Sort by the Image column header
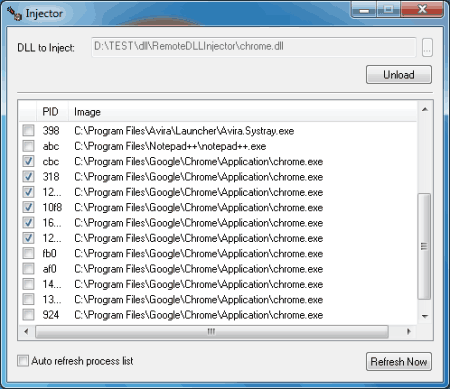450x389 pixels. [x=242, y=112]
